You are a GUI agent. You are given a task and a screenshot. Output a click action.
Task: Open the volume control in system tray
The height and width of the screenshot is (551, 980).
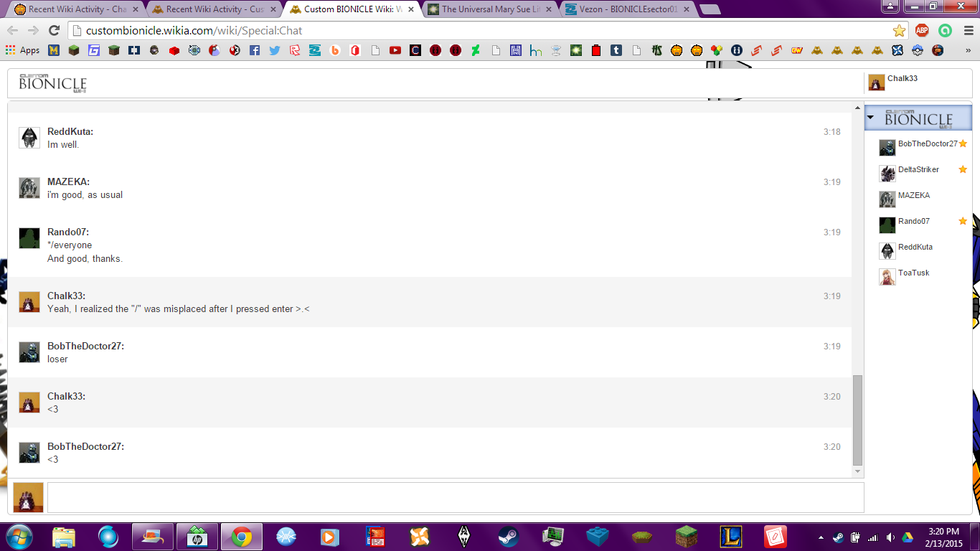tap(890, 537)
